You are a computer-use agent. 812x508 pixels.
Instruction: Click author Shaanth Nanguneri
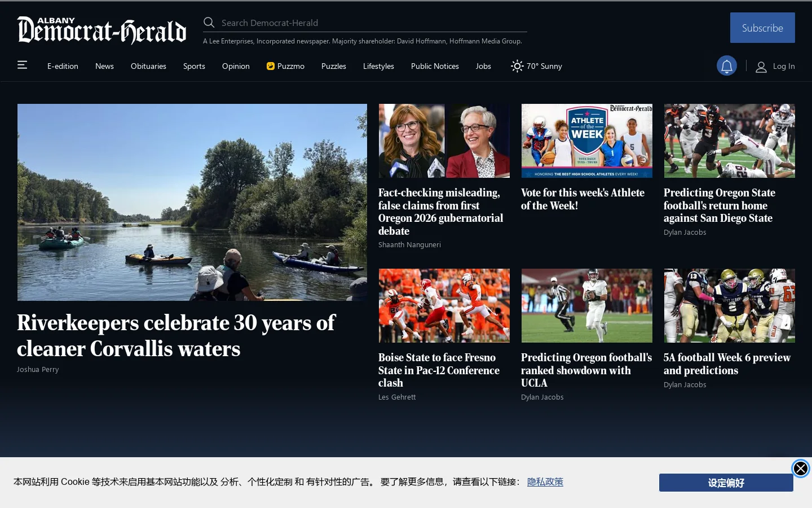409,245
